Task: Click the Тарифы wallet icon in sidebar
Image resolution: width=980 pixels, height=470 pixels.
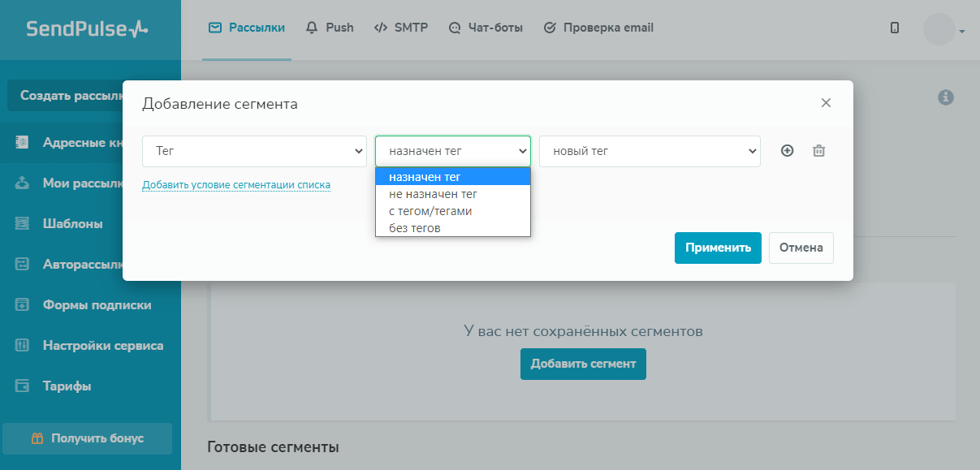Action: [x=23, y=386]
